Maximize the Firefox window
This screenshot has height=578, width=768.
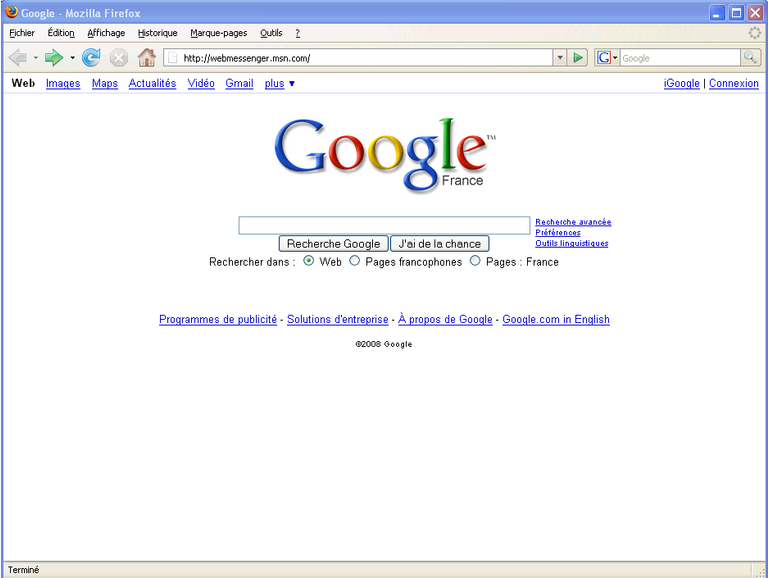coord(736,13)
